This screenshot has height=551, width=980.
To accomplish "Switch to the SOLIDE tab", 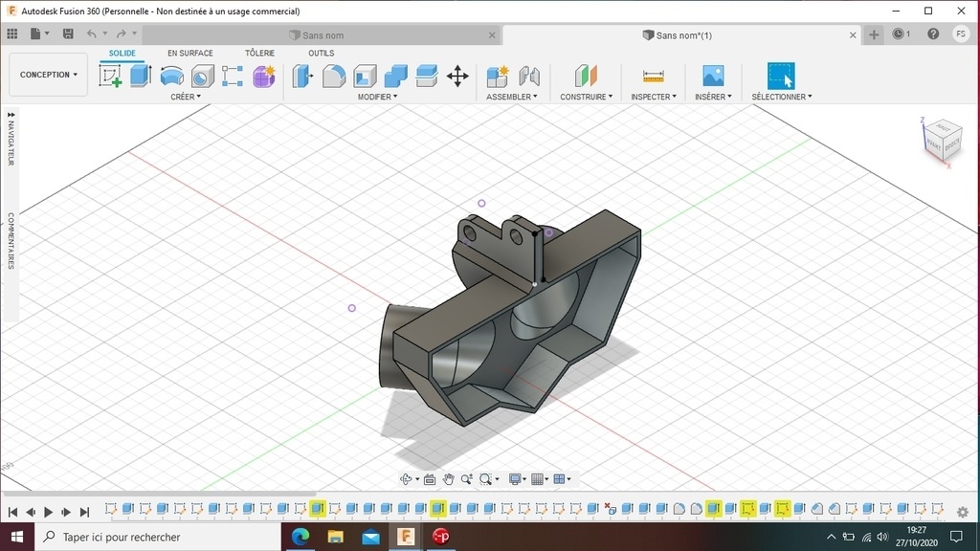I will [122, 54].
